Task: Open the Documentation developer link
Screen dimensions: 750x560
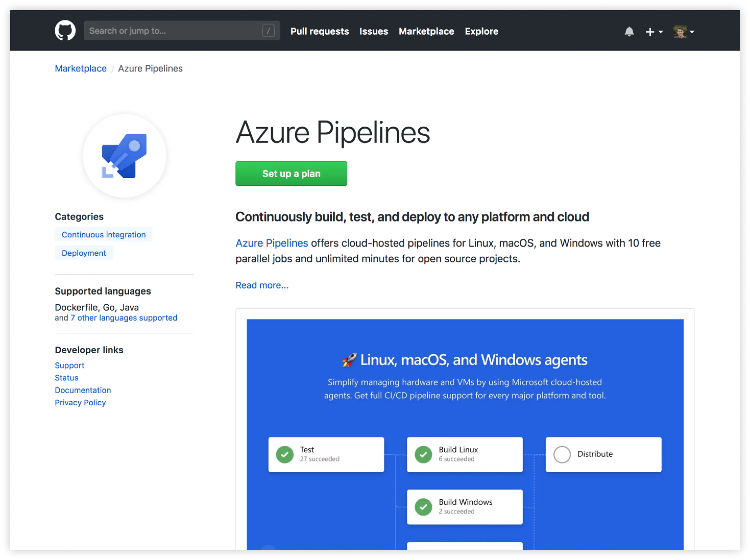Action: pos(83,390)
